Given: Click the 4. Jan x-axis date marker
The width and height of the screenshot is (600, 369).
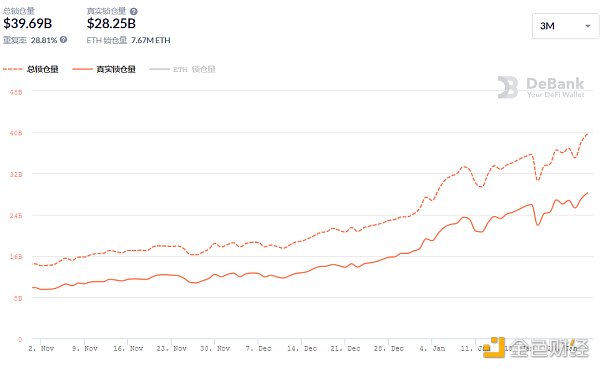Looking at the screenshot, I should [432, 348].
